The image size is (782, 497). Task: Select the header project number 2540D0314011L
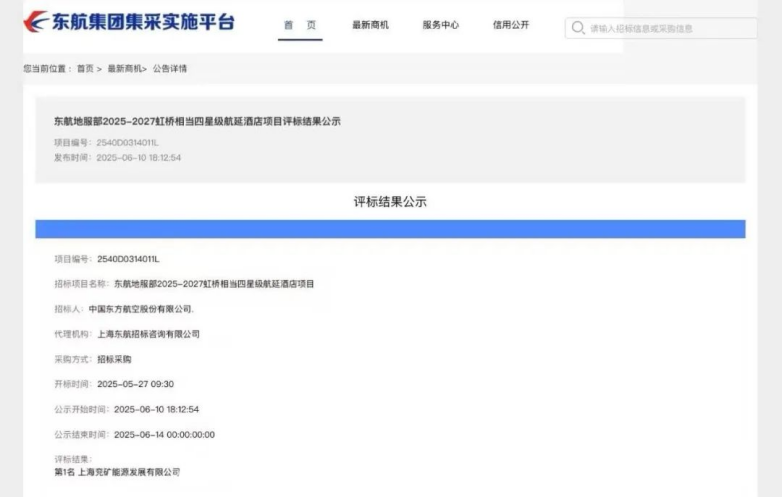(x=127, y=143)
